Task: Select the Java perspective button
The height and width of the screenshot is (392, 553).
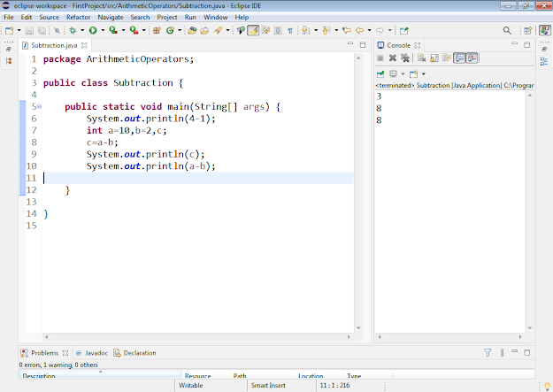Action: click(545, 31)
